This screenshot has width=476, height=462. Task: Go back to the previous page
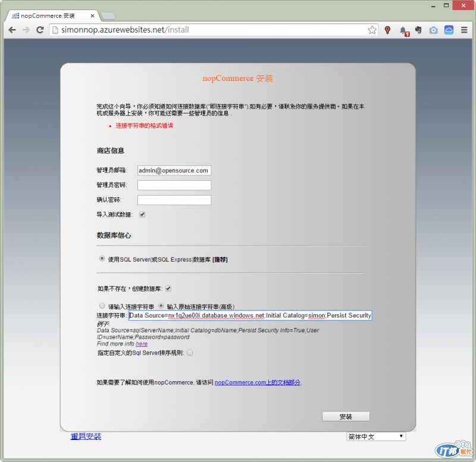pos(12,30)
